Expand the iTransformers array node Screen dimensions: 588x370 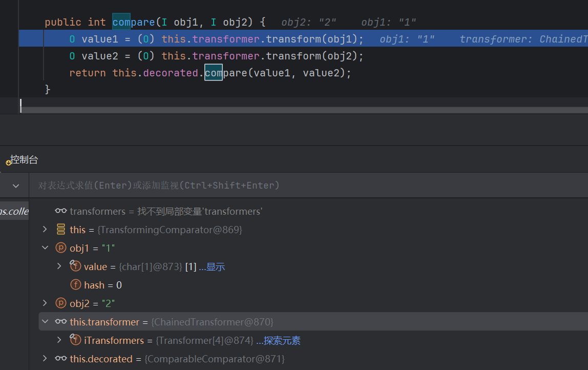(59, 340)
